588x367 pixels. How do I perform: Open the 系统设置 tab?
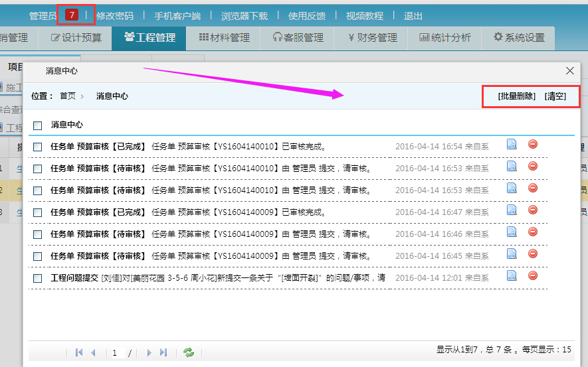519,38
